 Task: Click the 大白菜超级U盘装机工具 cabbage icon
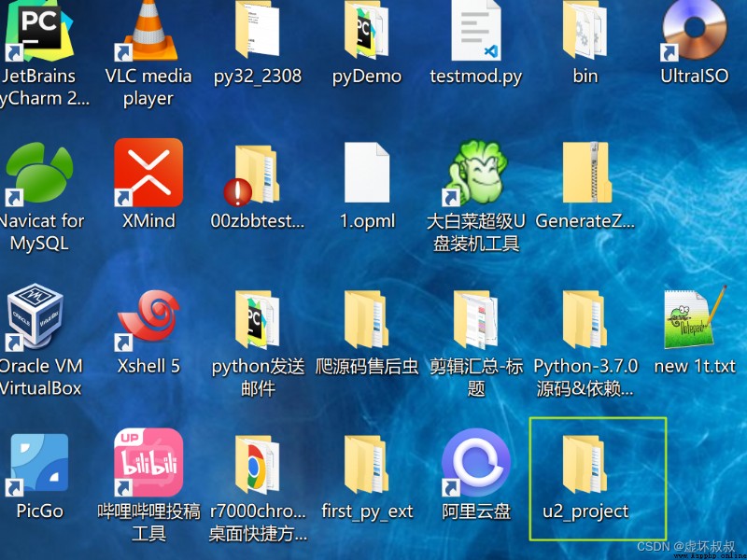coord(476,174)
